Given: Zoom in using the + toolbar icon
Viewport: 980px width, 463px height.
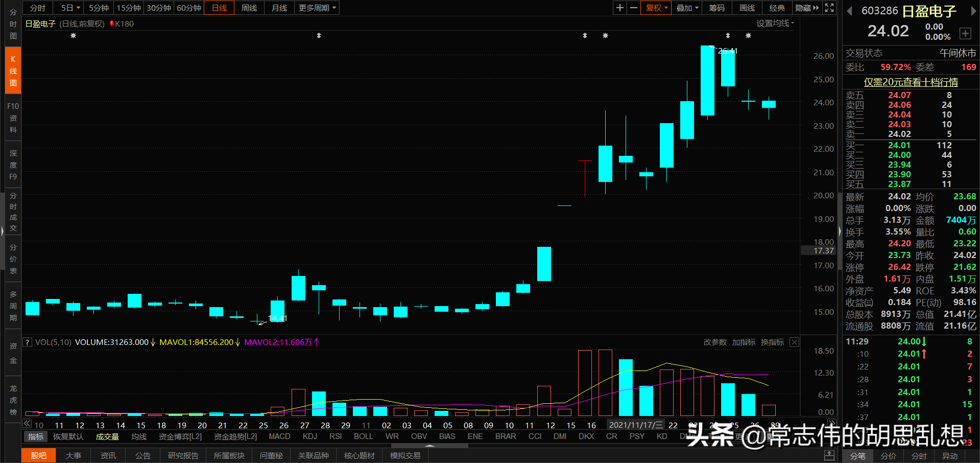Looking at the screenshot, I should [x=619, y=8].
